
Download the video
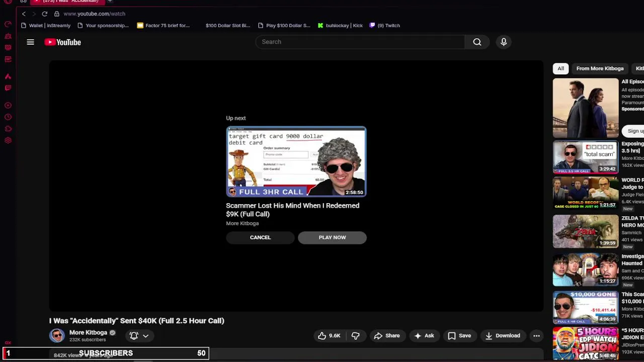[x=502, y=335]
